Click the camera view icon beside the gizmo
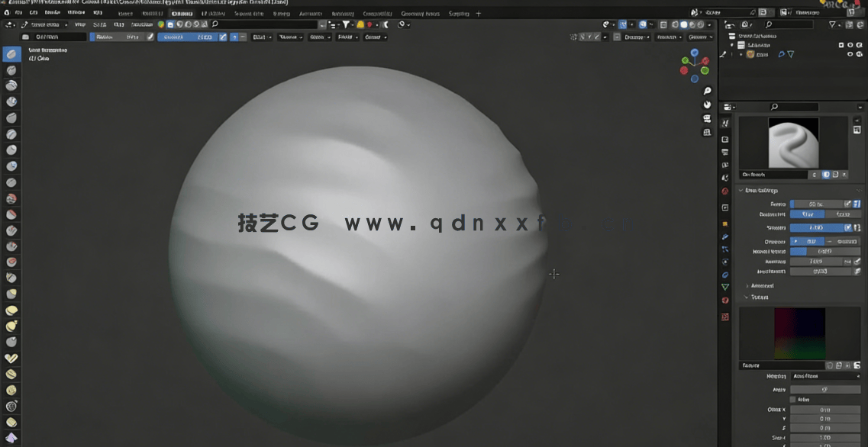 pos(706,118)
